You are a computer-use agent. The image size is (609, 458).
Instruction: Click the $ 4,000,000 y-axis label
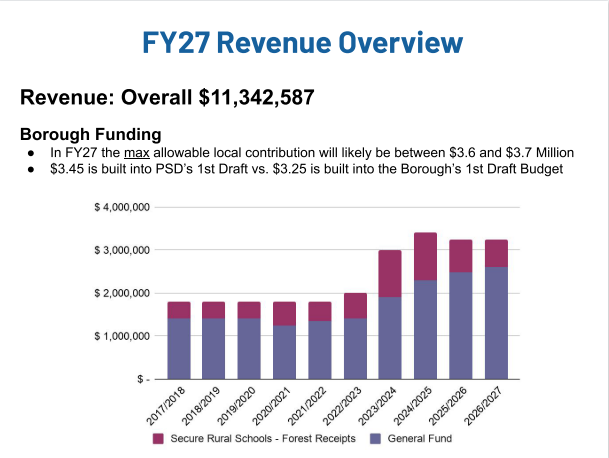(x=121, y=207)
